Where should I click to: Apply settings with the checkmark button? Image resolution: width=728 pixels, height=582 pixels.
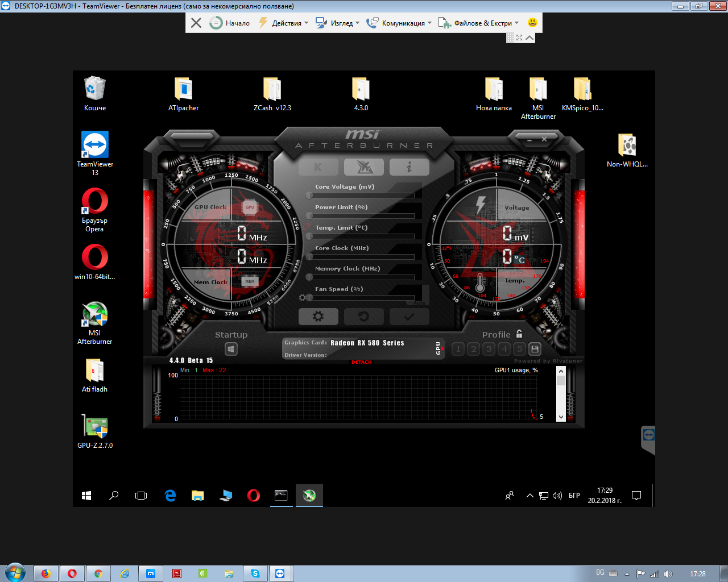coord(409,317)
